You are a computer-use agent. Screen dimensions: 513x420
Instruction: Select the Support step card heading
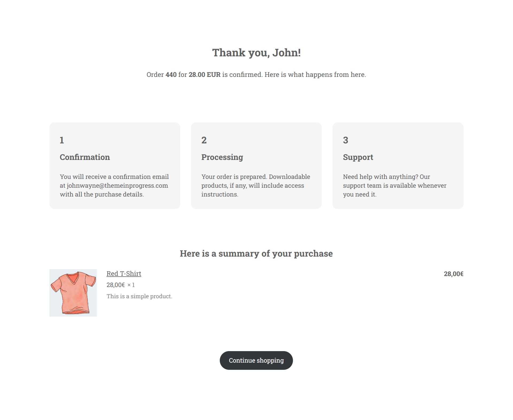(x=358, y=157)
